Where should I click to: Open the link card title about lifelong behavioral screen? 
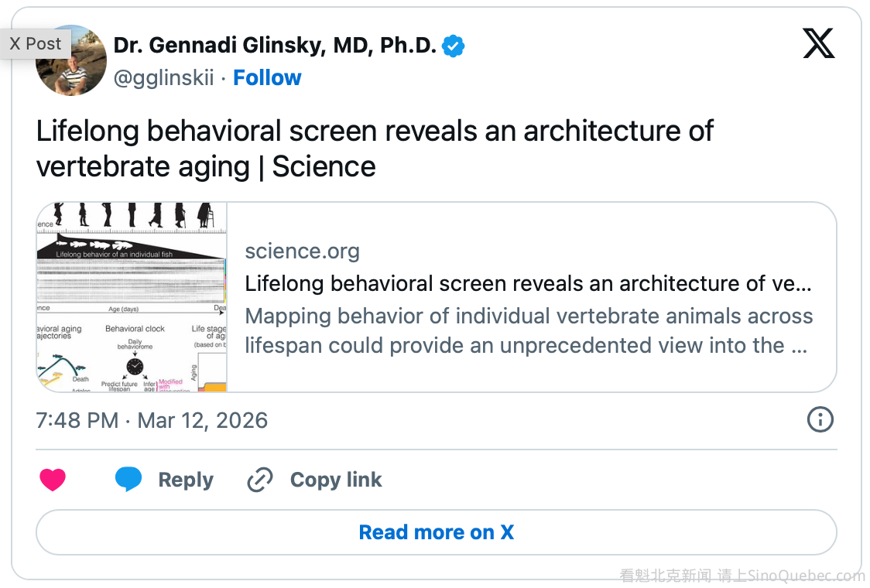pos(528,284)
